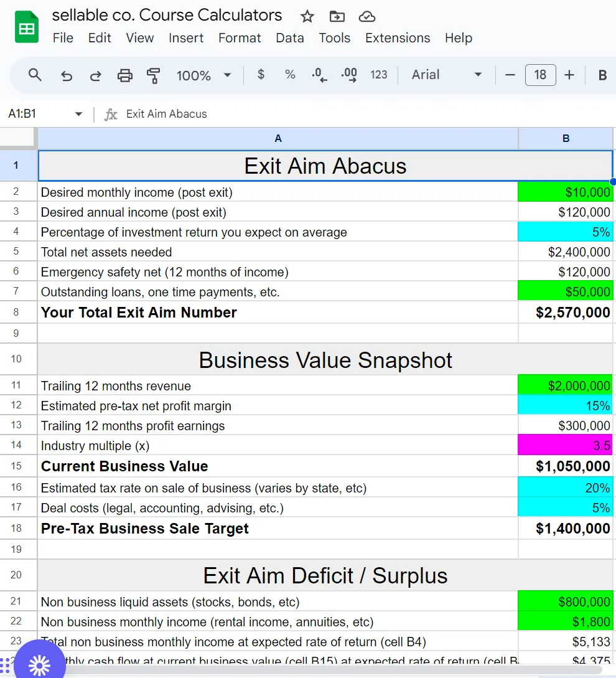Open the Format menu
This screenshot has height=678, width=616.
tap(240, 38)
